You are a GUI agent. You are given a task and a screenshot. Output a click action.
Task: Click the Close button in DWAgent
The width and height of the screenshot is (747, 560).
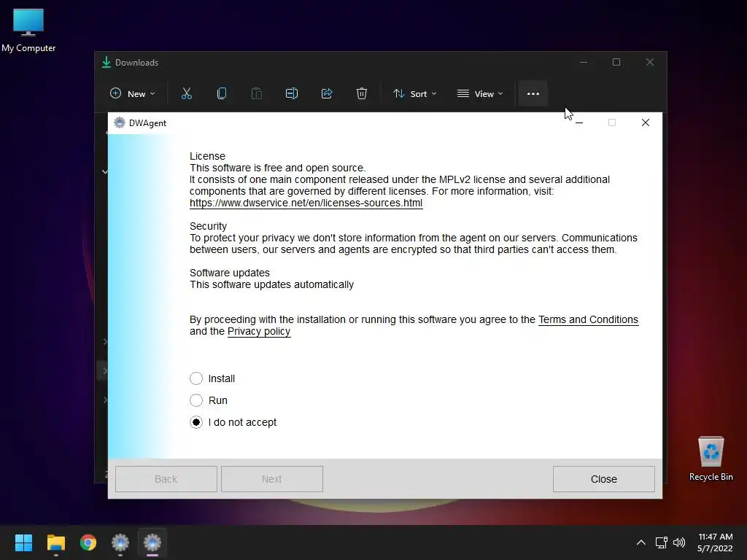point(603,479)
